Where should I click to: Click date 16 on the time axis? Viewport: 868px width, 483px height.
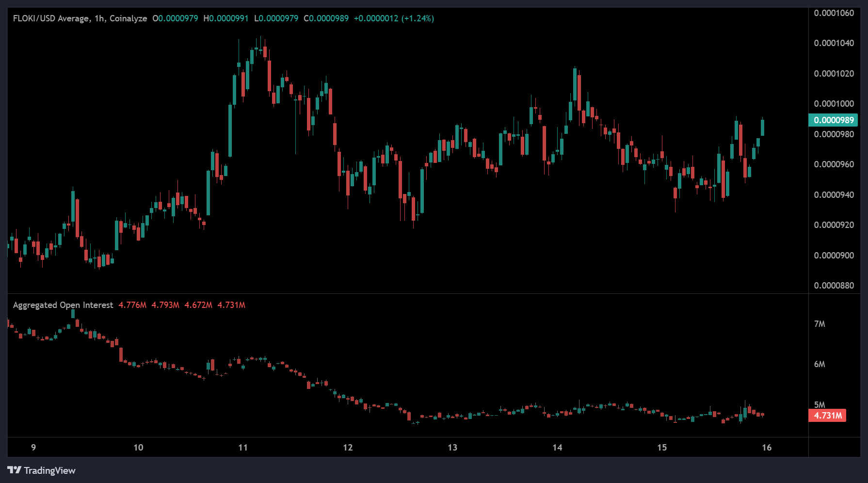pos(767,447)
